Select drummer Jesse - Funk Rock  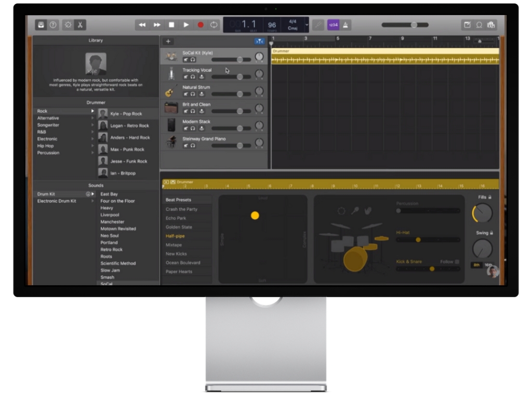pos(128,161)
